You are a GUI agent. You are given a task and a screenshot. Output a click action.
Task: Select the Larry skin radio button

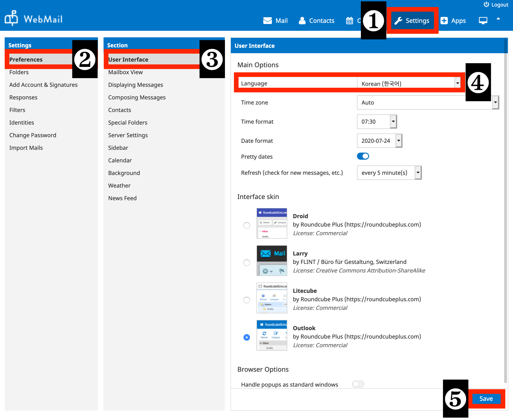246,262
